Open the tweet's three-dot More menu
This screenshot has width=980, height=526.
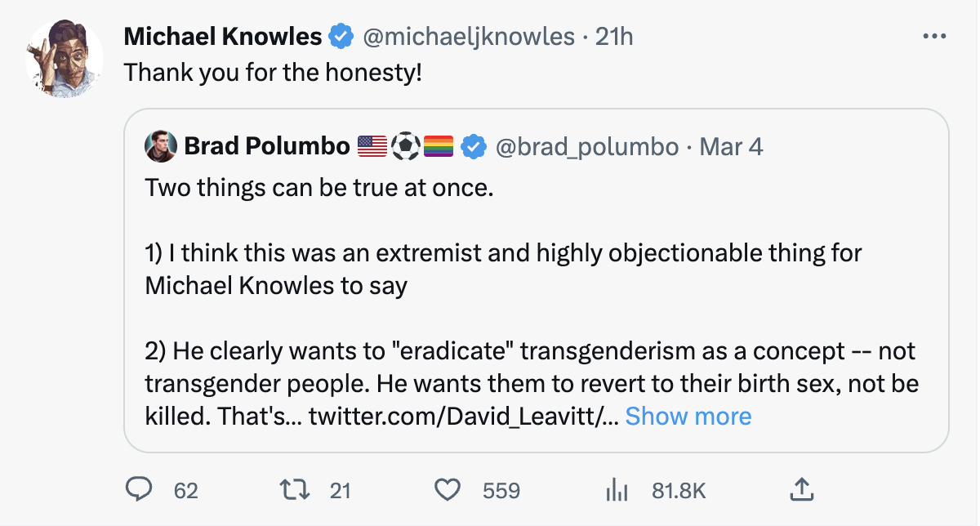(933, 37)
